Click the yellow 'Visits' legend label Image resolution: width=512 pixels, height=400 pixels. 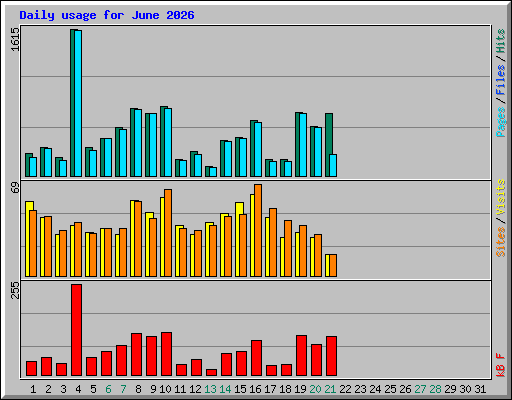(x=500, y=197)
